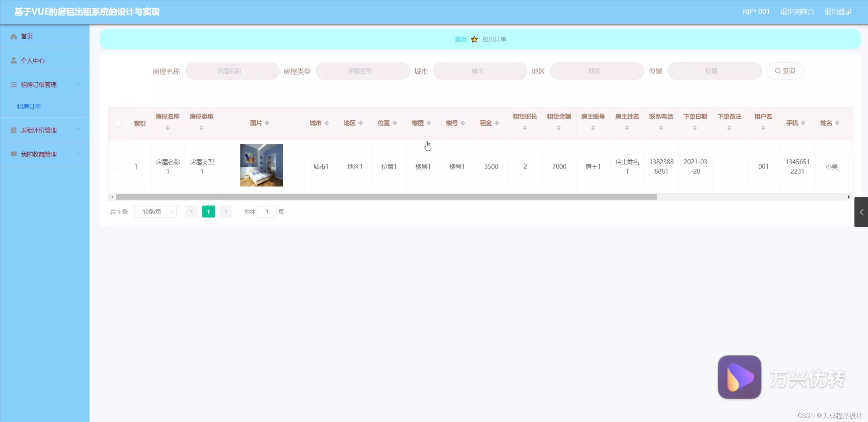
Task: Click the horizontal table scrollbar
Action: [386, 197]
